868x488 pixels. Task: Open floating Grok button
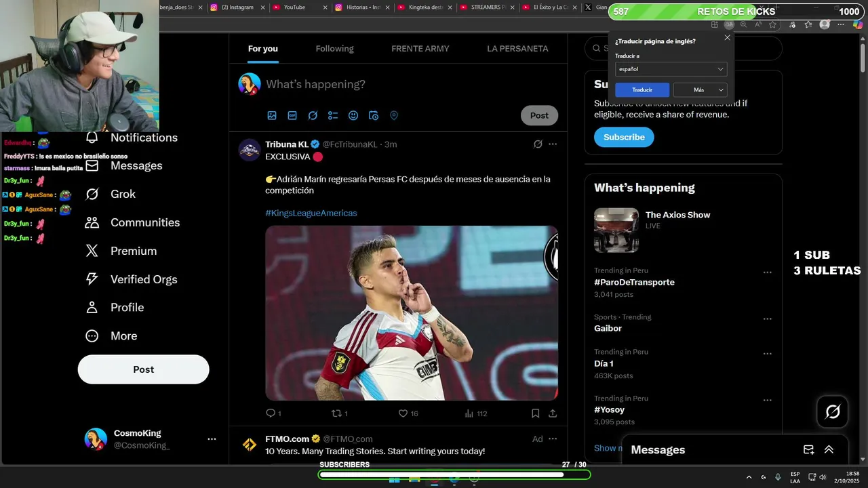click(833, 411)
